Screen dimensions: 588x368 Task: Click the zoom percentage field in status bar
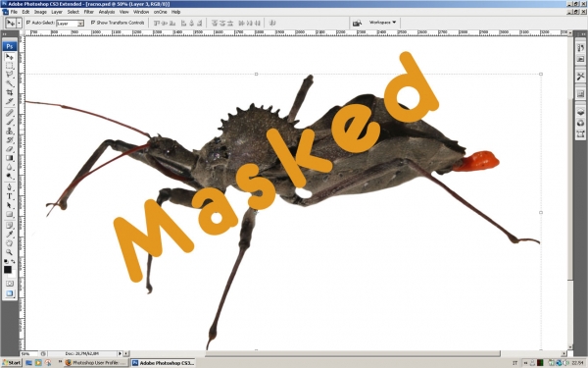[x=29, y=353]
